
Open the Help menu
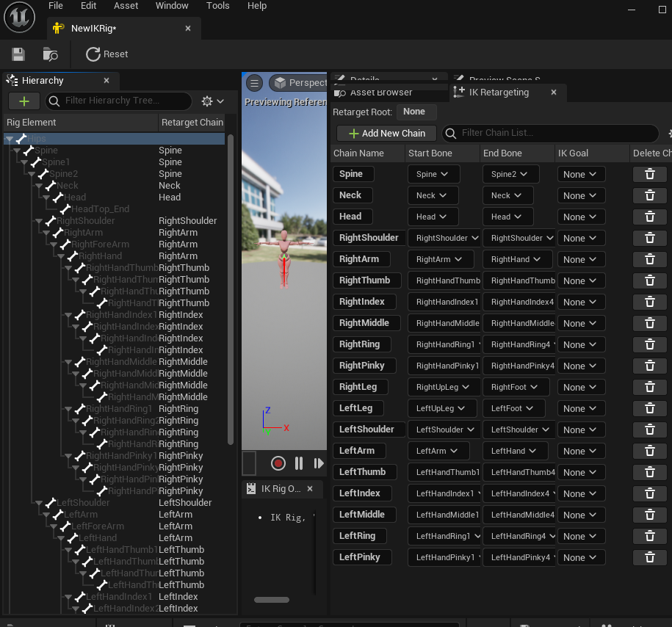click(257, 6)
